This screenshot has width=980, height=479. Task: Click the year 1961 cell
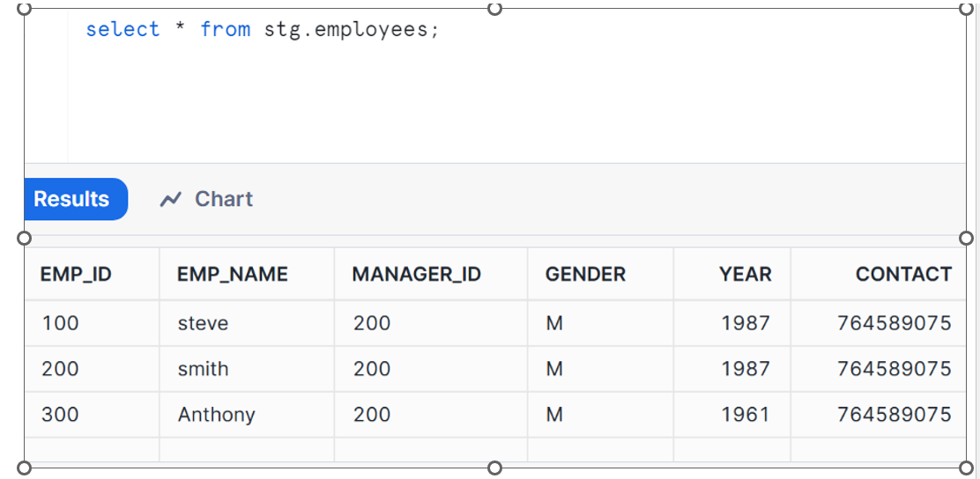tap(746, 414)
